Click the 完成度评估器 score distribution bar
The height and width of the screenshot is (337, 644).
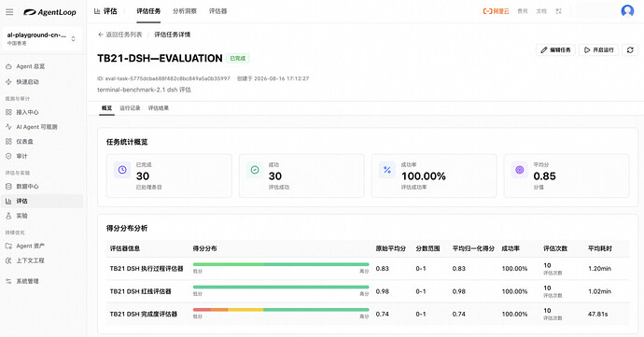pos(281,310)
